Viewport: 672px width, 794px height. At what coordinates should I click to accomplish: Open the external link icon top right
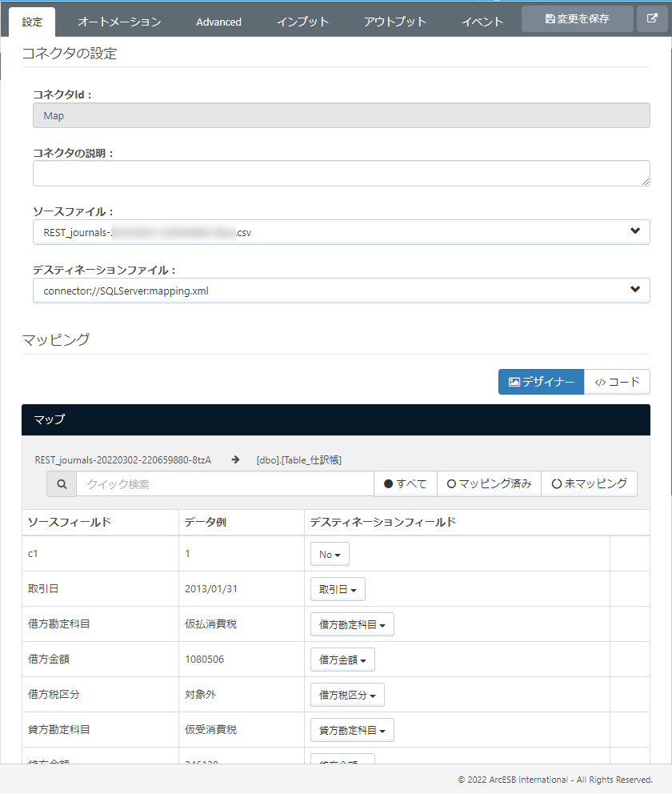653,18
